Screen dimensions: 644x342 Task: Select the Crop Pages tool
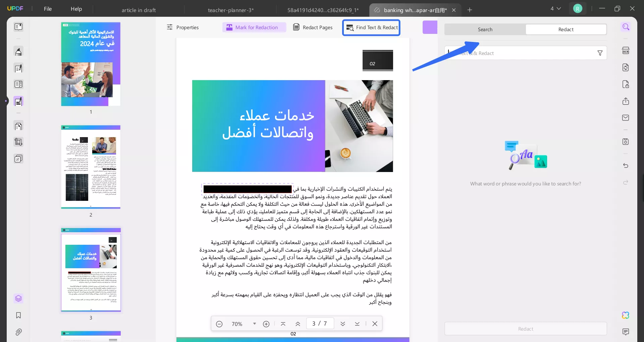[x=19, y=142]
